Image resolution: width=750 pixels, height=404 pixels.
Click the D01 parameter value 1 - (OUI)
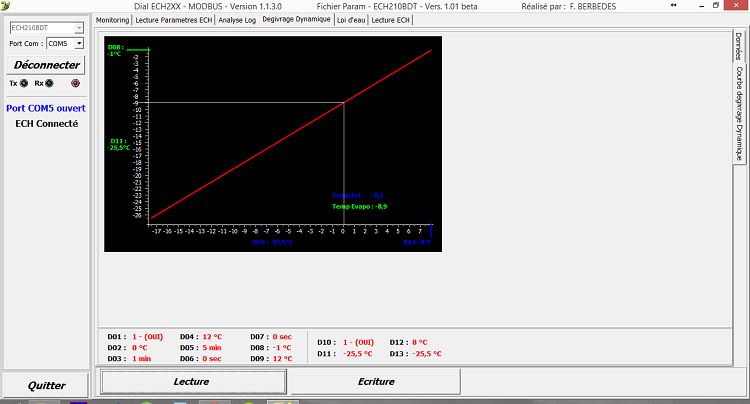pos(149,338)
